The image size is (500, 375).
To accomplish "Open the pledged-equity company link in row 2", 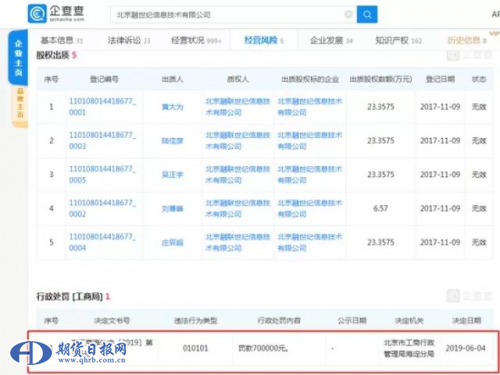I will (310, 140).
